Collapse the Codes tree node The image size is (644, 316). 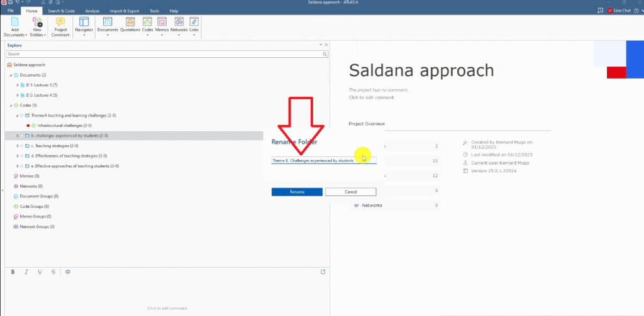(10, 105)
